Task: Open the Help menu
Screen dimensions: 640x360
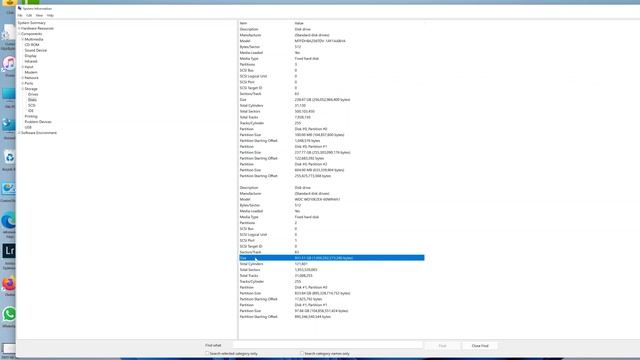Action: (x=50, y=16)
